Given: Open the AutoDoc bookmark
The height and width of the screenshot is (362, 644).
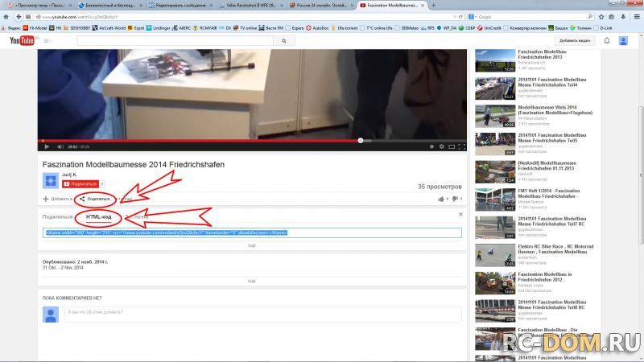Looking at the screenshot, I should point(317,28).
